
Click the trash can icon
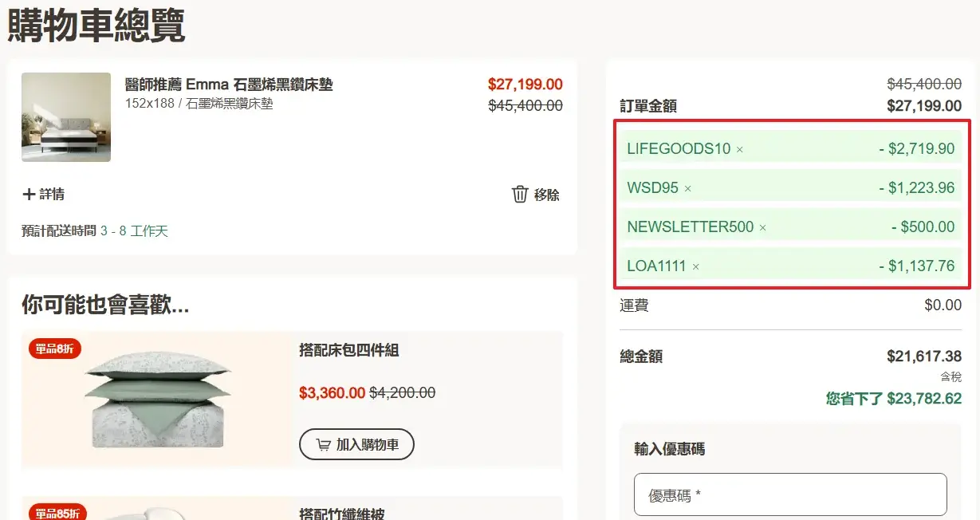click(x=520, y=195)
